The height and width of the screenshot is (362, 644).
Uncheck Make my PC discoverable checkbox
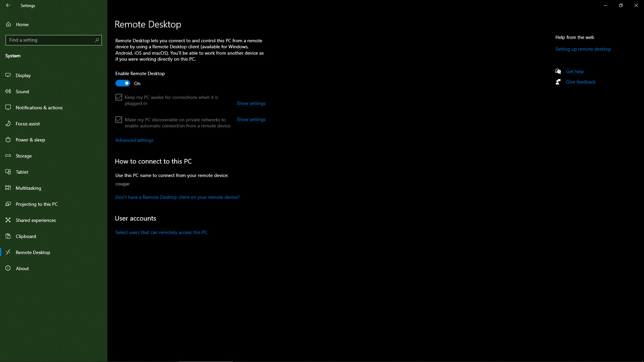point(119,120)
